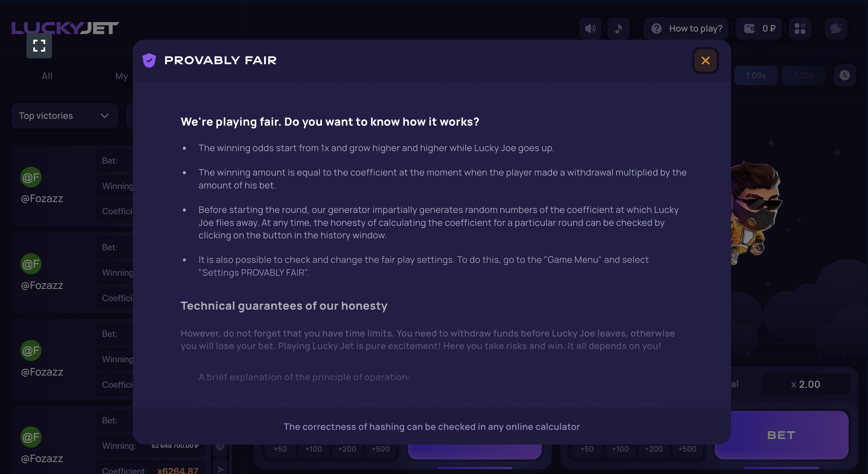Click the wallet balance icon
868x474 pixels.
[749, 29]
